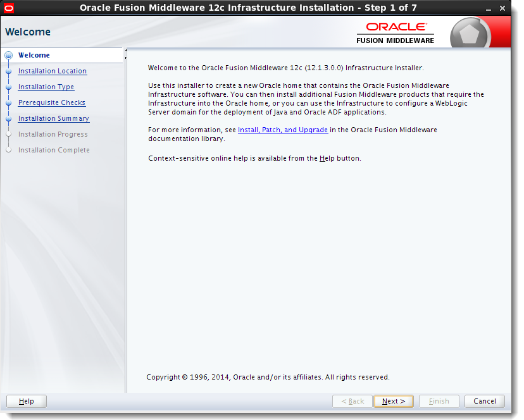
Task: Navigate to Installation Summary step
Action: 54,118
